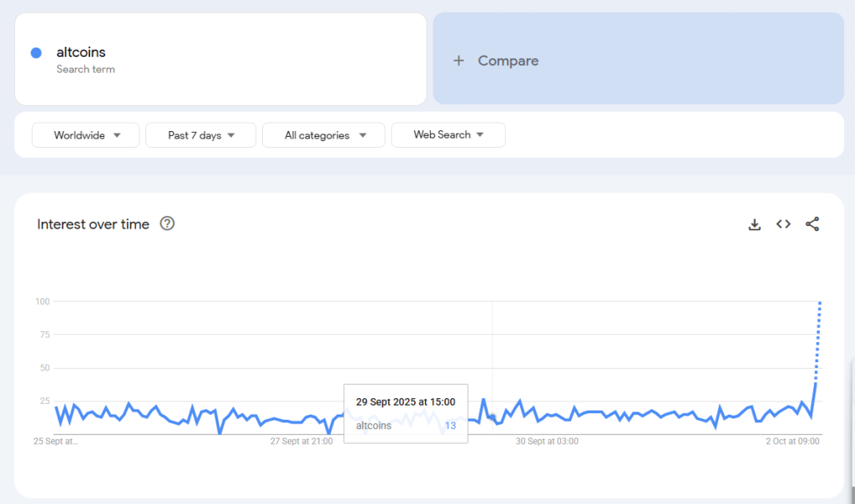
Task: Click the 'Interest over time' heading
Action: pyautogui.click(x=94, y=224)
